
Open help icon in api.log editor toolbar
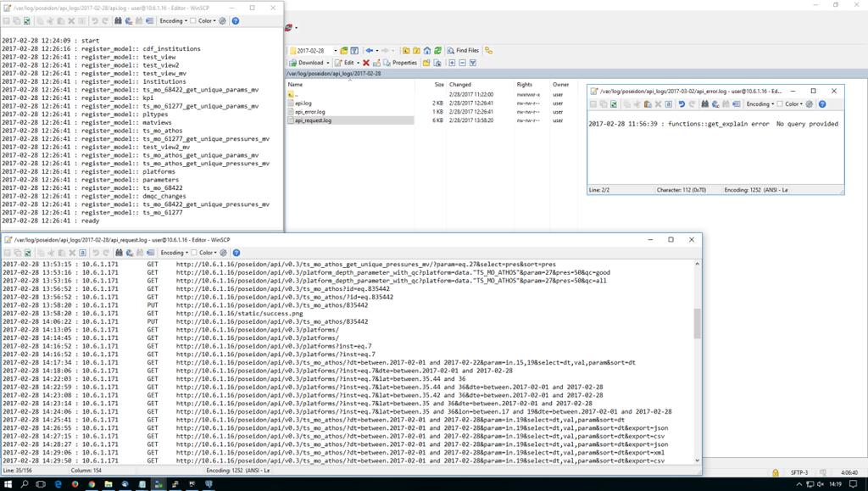(x=236, y=21)
